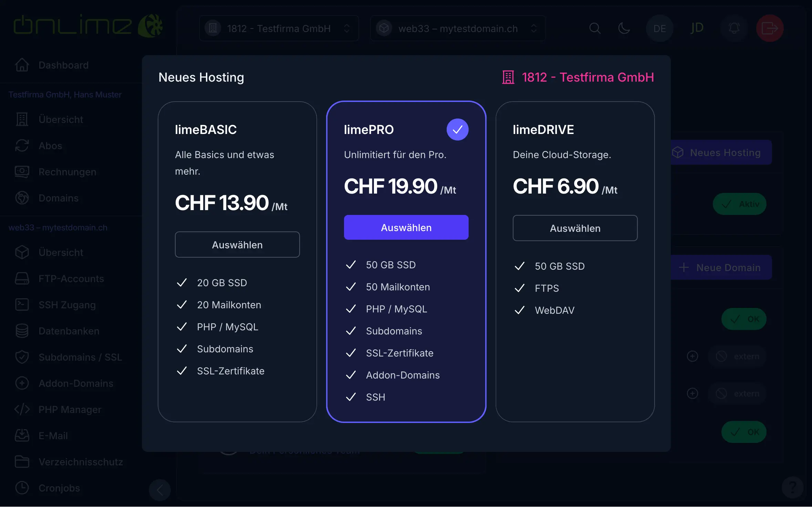Click the SSH Zugang terminal icon
The image size is (812, 507).
click(22, 305)
